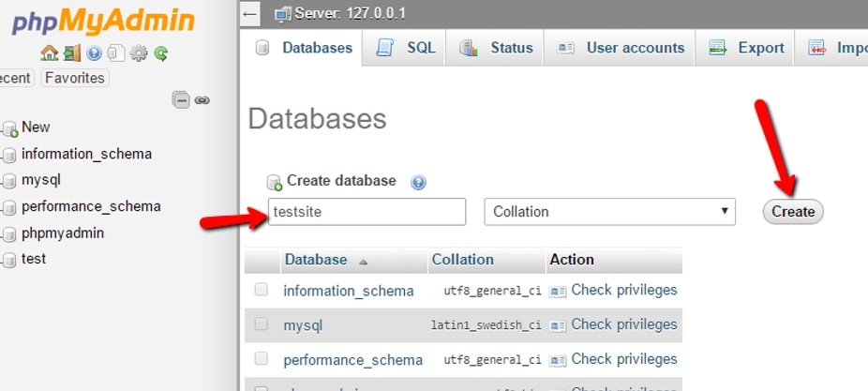
Task: Open performance_schema in the database table
Action: click(x=352, y=360)
